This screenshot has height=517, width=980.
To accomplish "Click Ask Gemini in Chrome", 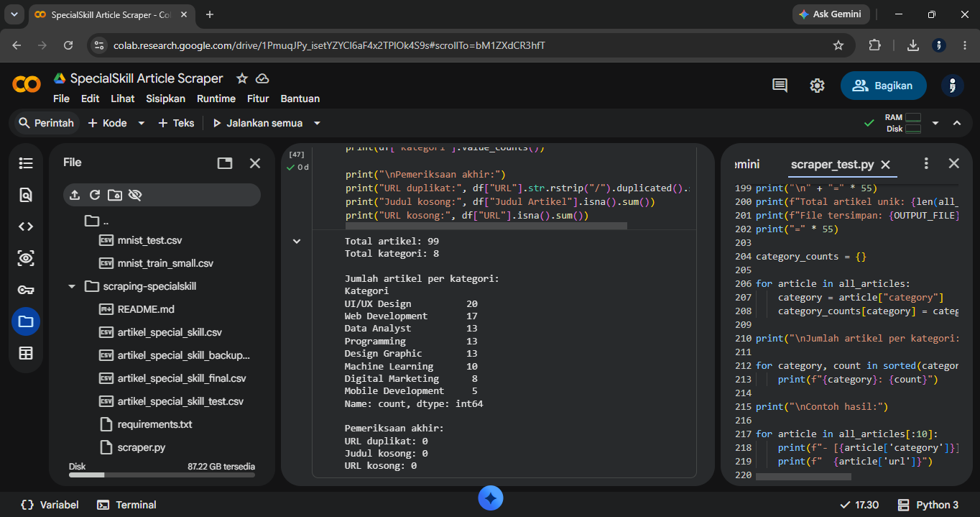I will pyautogui.click(x=831, y=14).
